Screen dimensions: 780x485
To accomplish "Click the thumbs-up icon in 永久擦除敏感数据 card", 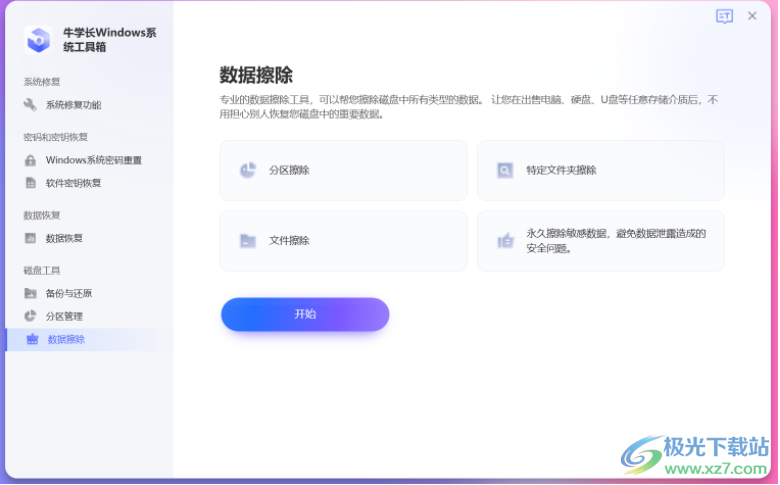I will [x=505, y=241].
